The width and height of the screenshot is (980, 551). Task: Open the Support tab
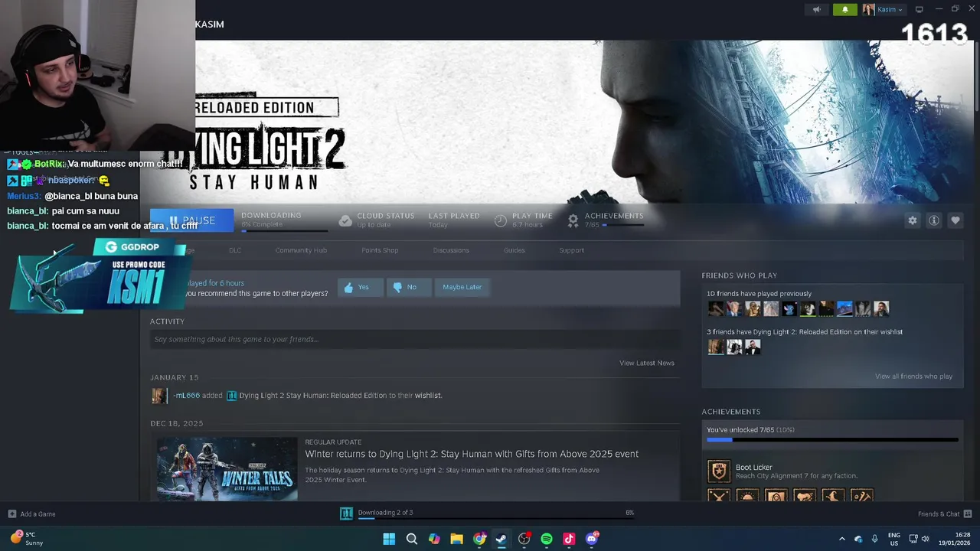(x=571, y=250)
